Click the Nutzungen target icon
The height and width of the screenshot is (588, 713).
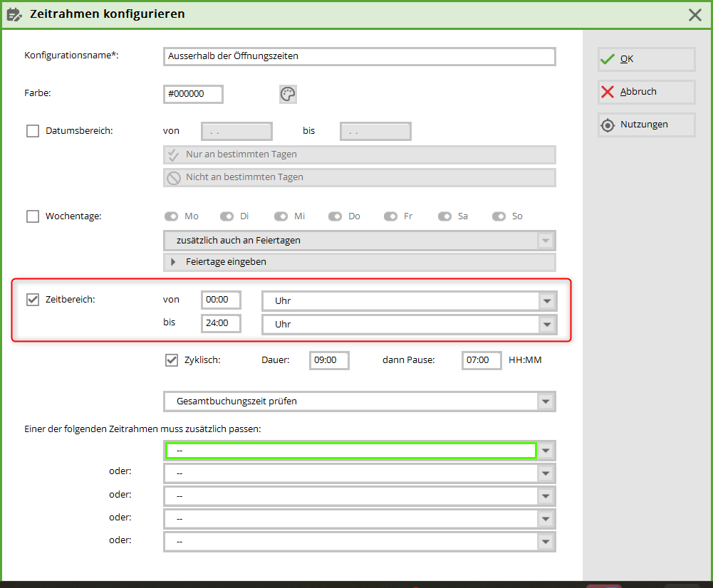[x=607, y=125]
